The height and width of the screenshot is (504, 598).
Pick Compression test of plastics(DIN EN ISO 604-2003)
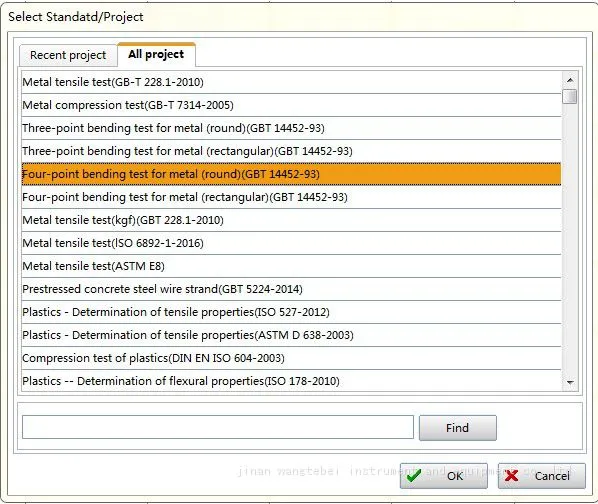[291, 358]
